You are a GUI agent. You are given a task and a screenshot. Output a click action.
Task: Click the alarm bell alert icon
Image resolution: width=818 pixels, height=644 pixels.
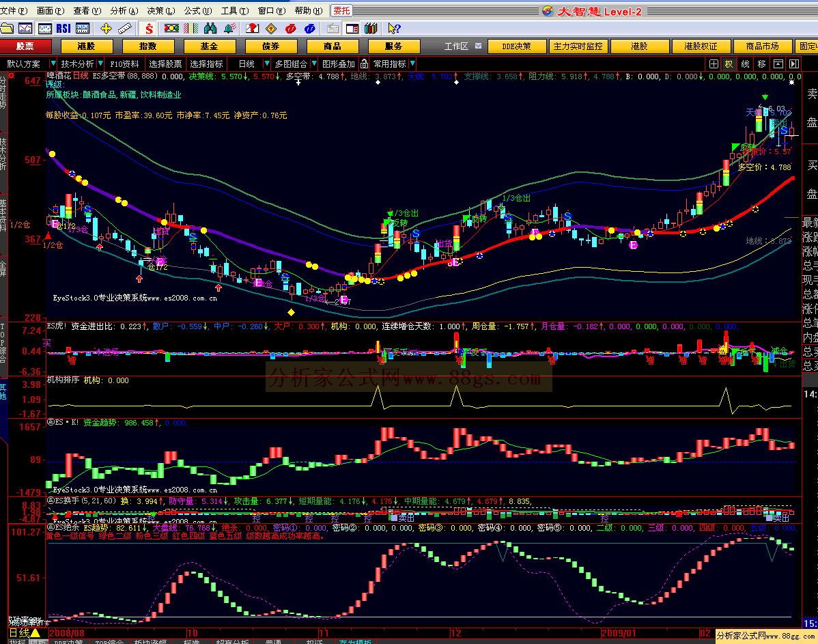click(229, 29)
